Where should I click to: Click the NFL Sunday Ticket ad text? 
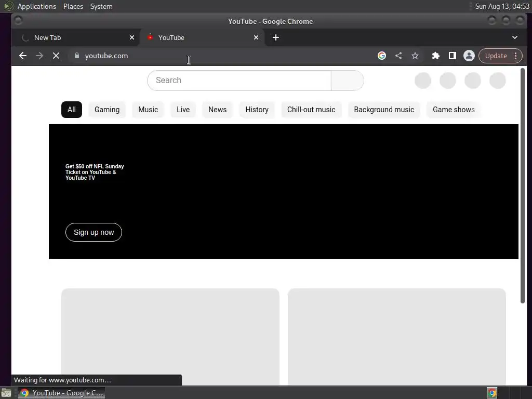coord(95,172)
